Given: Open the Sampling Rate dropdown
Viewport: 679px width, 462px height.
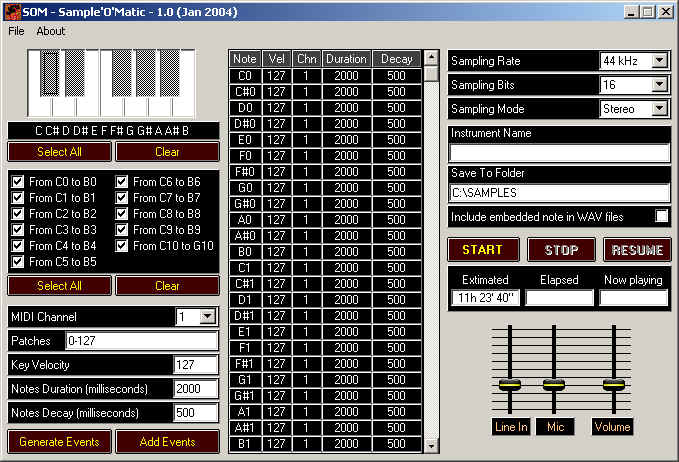Looking at the screenshot, I should (660, 61).
